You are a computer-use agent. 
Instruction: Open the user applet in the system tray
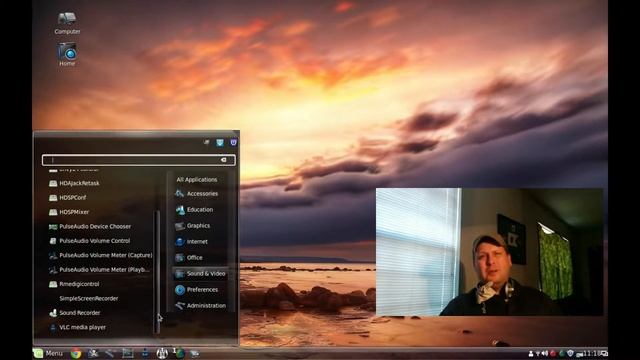531,353
